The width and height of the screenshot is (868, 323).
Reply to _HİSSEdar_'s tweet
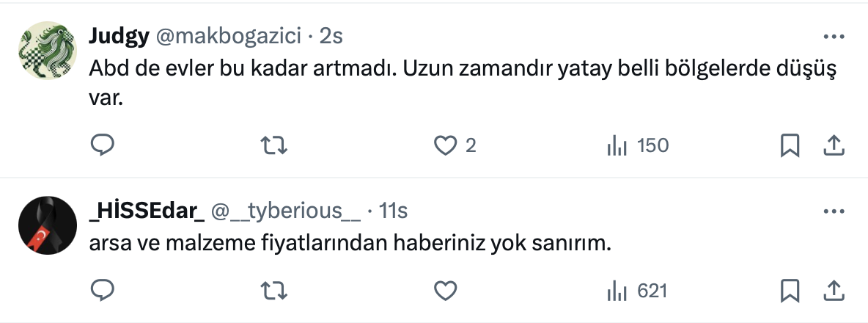(100, 291)
